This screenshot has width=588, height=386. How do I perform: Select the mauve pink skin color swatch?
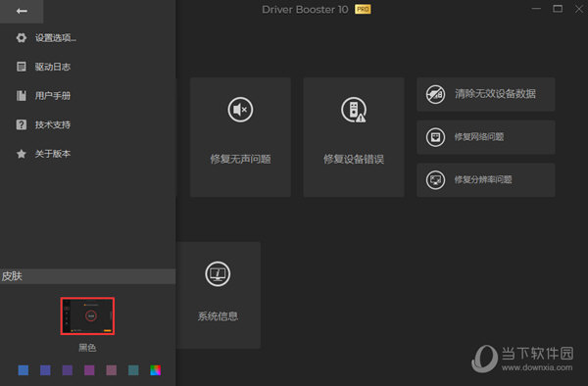pyautogui.click(x=112, y=370)
